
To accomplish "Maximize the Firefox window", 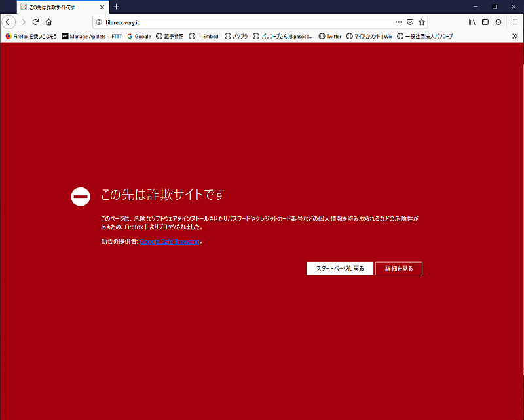I will pos(495,7).
